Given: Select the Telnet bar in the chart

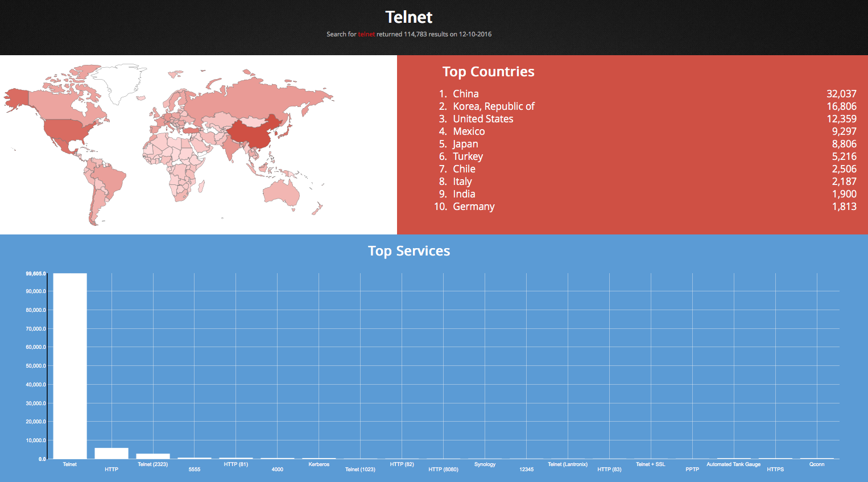Looking at the screenshot, I should [x=69, y=364].
